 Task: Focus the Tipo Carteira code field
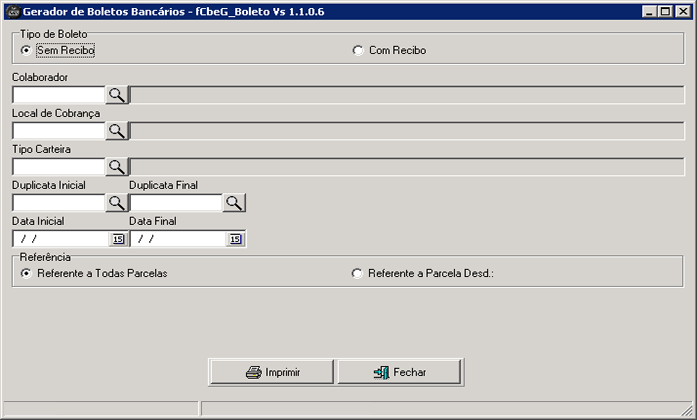(59, 167)
